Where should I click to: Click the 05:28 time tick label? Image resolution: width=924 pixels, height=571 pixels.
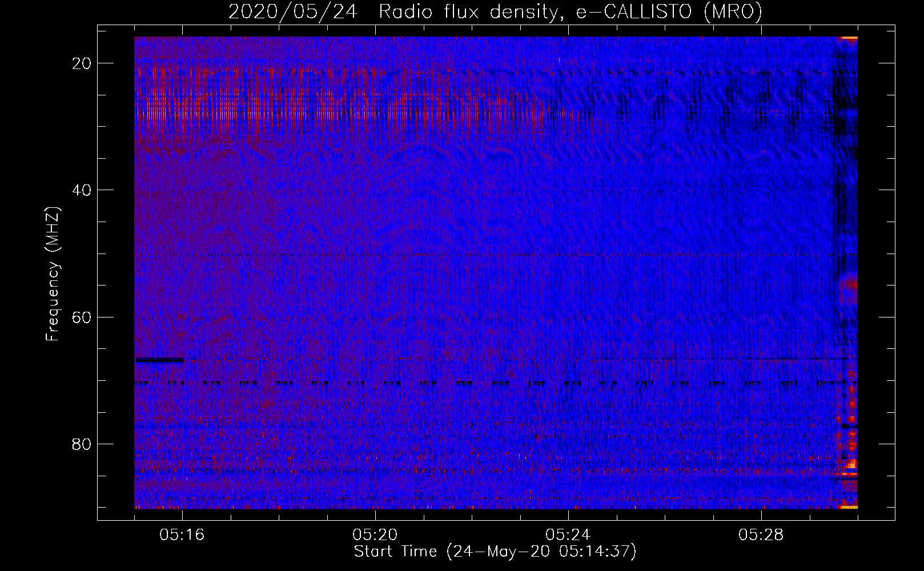pos(761,535)
